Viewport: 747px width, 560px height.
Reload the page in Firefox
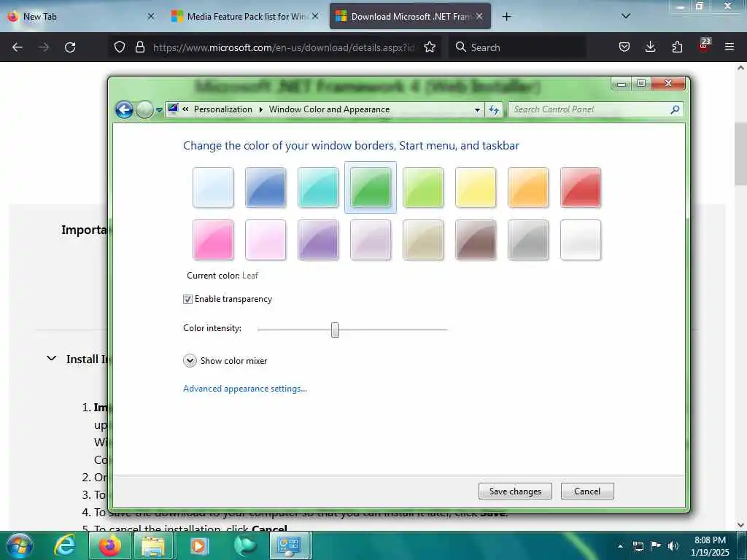[70, 47]
